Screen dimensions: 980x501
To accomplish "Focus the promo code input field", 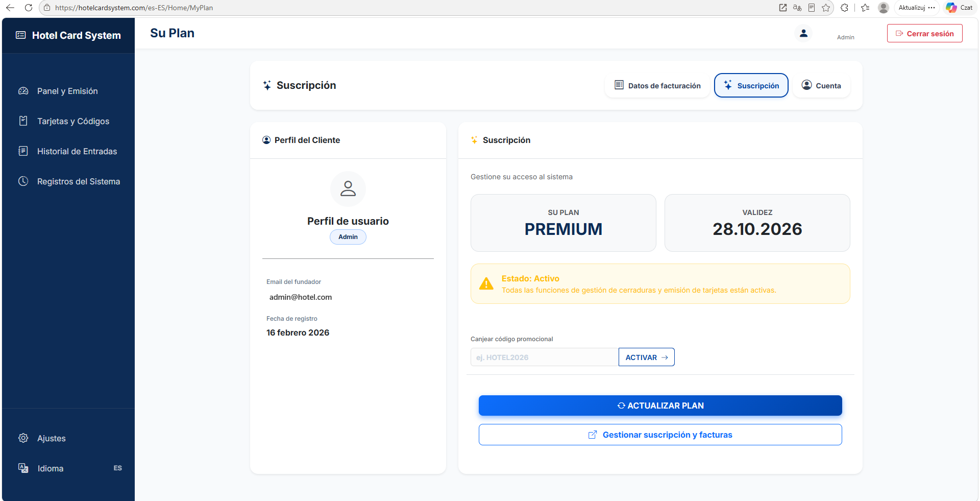I will pos(545,357).
